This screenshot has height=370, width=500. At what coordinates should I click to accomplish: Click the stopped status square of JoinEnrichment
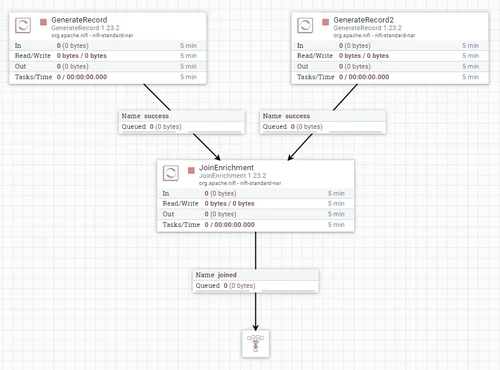coord(191,170)
